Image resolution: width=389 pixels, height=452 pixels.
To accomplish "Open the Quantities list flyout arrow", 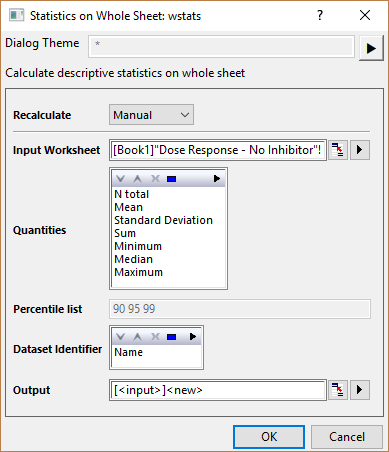I will point(217,179).
